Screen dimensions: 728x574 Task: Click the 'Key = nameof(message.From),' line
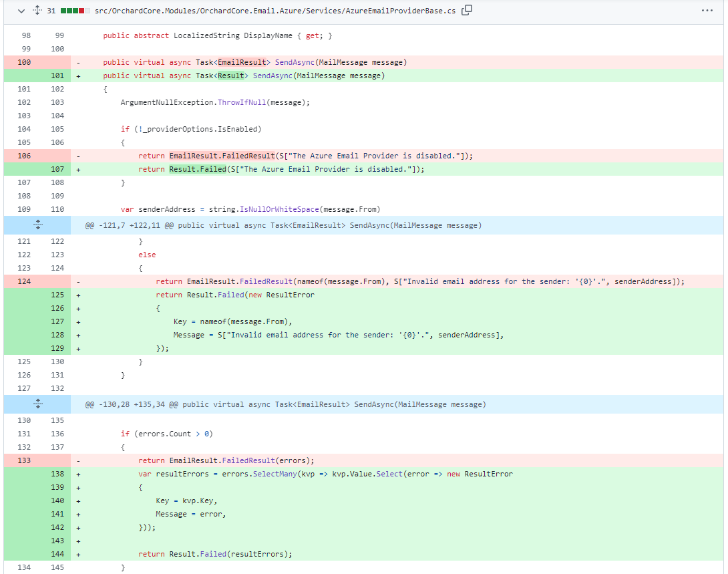(x=232, y=322)
